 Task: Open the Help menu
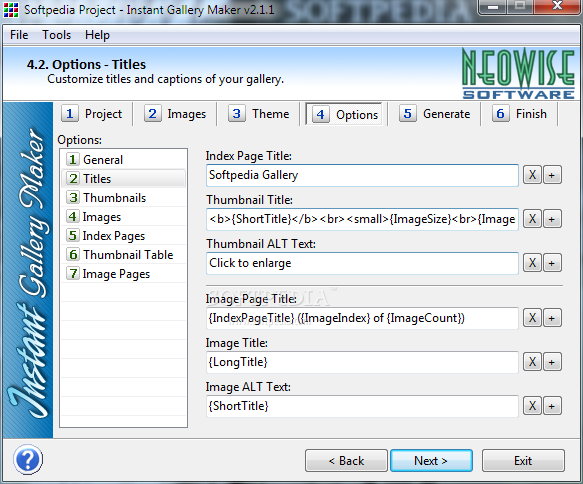pyautogui.click(x=97, y=35)
